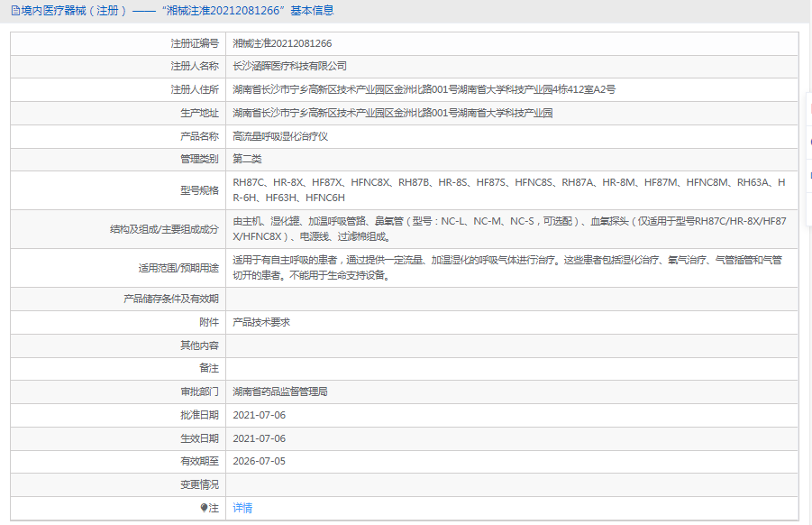
Task: Click the 2021-07-06 date in the 生效日期 row
Action: (x=259, y=438)
